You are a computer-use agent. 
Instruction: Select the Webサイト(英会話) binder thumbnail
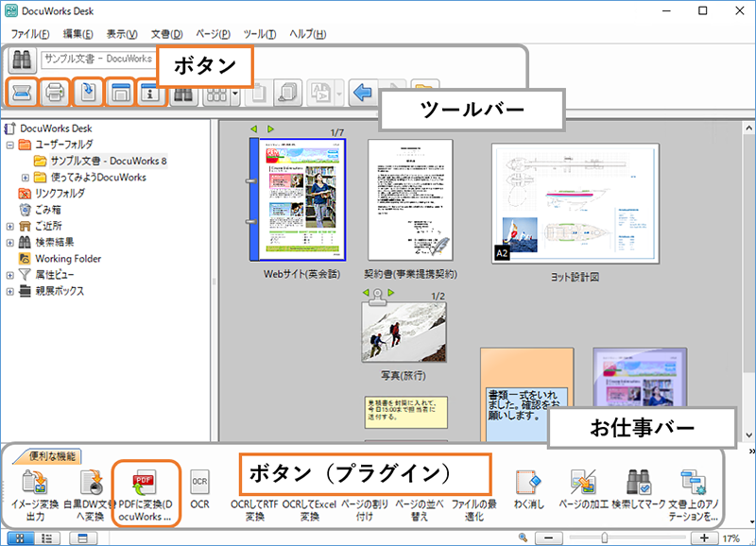(298, 200)
